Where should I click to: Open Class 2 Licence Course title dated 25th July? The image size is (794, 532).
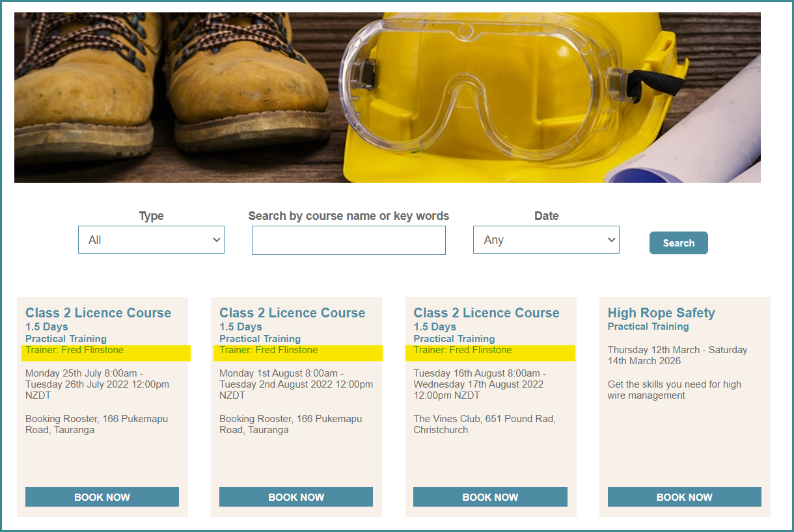coord(98,313)
